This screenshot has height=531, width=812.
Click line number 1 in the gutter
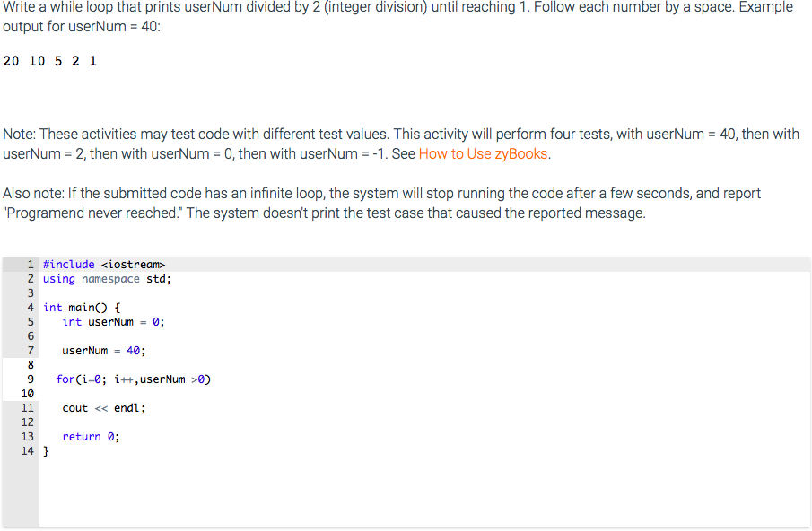point(31,265)
